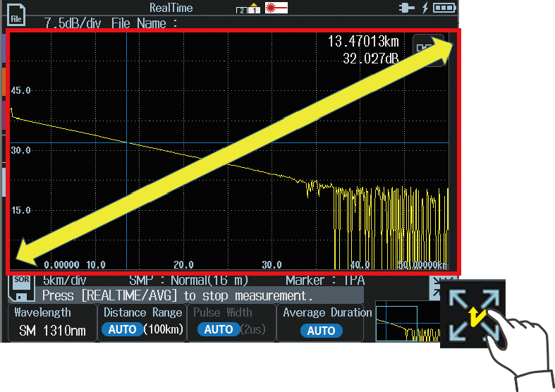Tap the magenta side tab on left edge

[4, 116]
